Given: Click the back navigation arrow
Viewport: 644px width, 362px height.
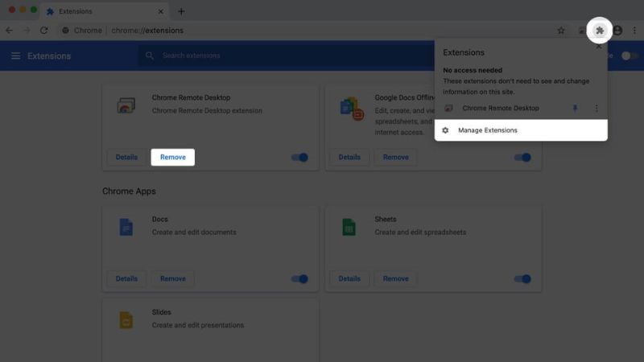Looking at the screenshot, I should coord(10,31).
